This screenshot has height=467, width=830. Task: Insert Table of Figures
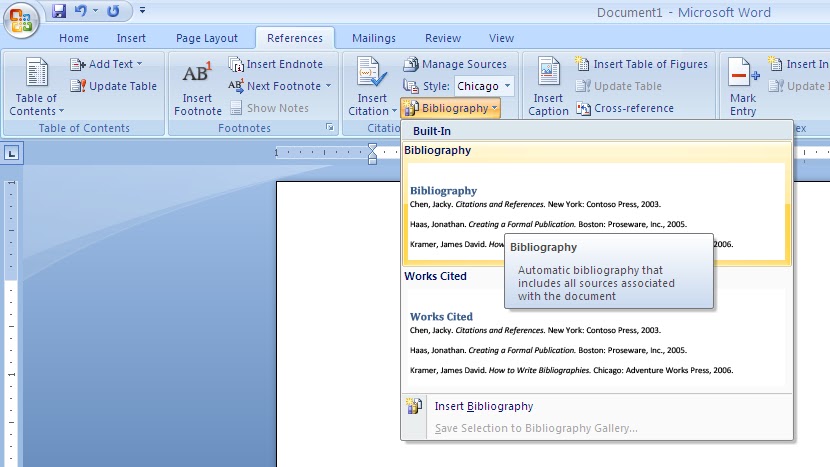642,64
